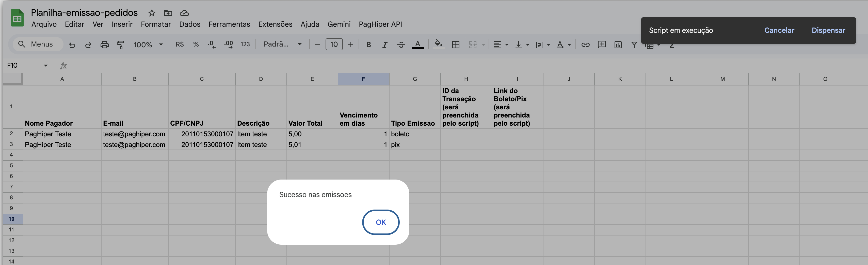This screenshot has width=868, height=265.
Task: Click the create filter icon
Action: pyautogui.click(x=634, y=45)
